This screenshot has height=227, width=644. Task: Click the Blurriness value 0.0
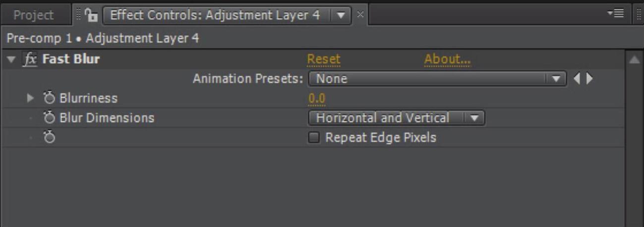[317, 98]
